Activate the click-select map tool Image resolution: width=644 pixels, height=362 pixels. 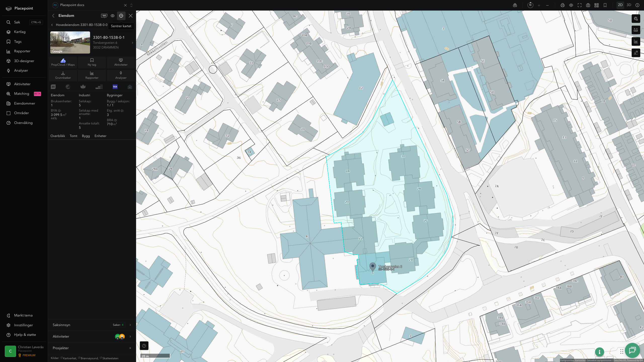pos(636,19)
